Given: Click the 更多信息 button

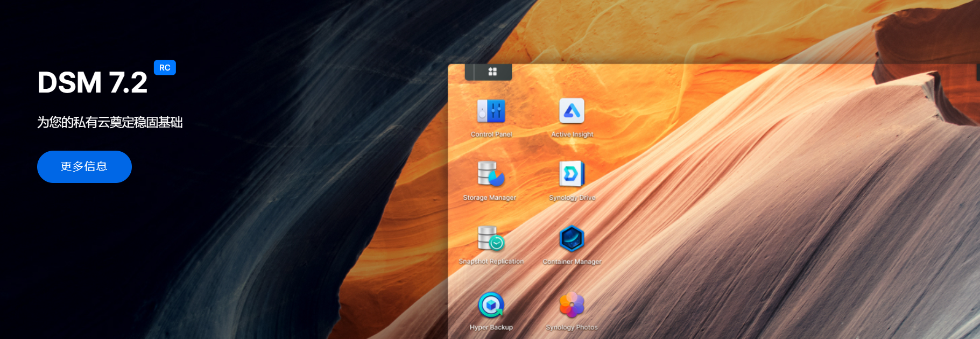Looking at the screenshot, I should tap(84, 167).
